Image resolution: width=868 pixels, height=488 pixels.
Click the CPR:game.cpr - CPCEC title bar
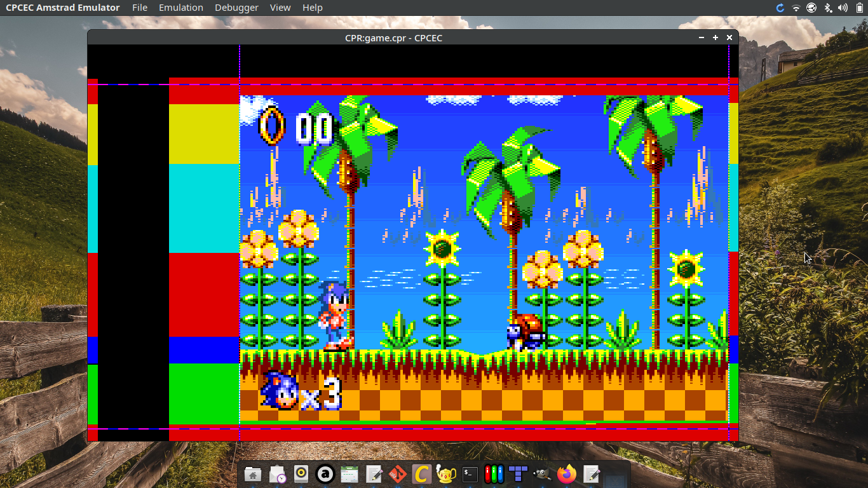pyautogui.click(x=393, y=37)
